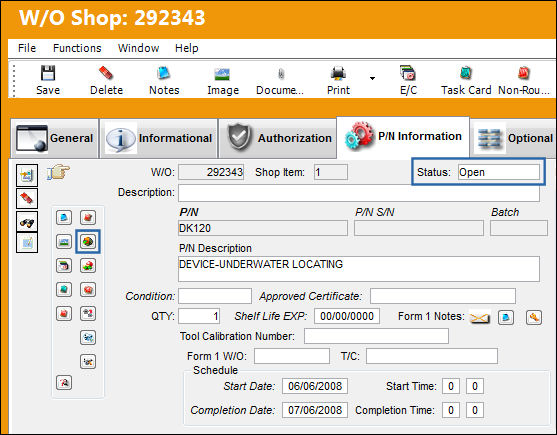
Task: Switch to the Authorization tab
Action: (277, 138)
